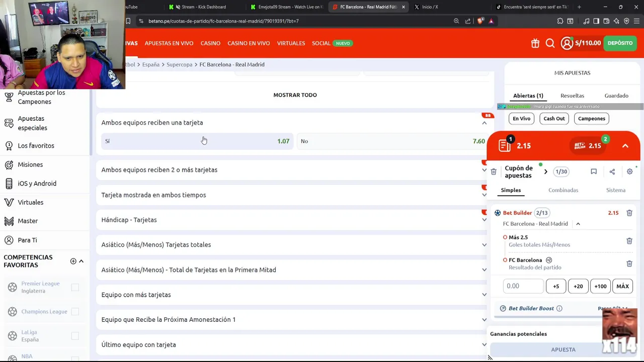Viewport: 644px width, 362px height.
Task: Collapse the bet slip with top chevron
Action: (x=625, y=146)
